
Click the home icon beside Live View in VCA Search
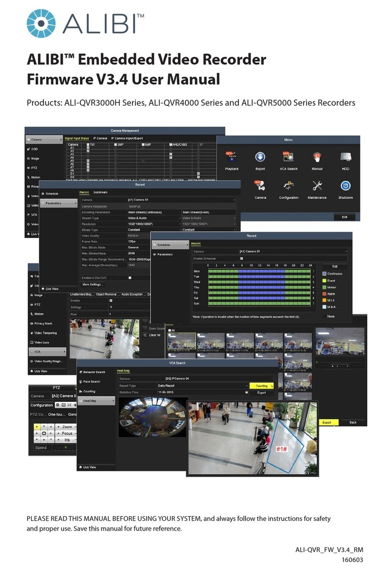coord(81,467)
